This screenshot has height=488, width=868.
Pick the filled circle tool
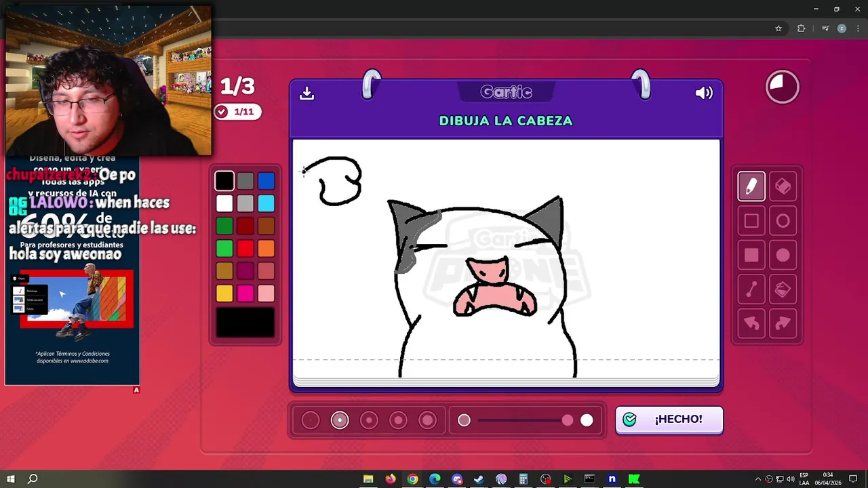click(x=783, y=256)
